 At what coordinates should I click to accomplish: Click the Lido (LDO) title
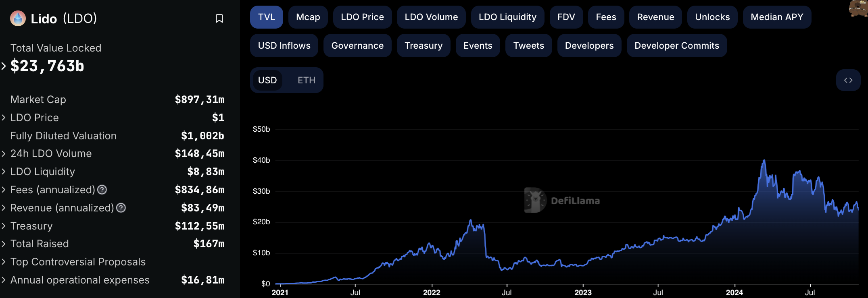64,19
